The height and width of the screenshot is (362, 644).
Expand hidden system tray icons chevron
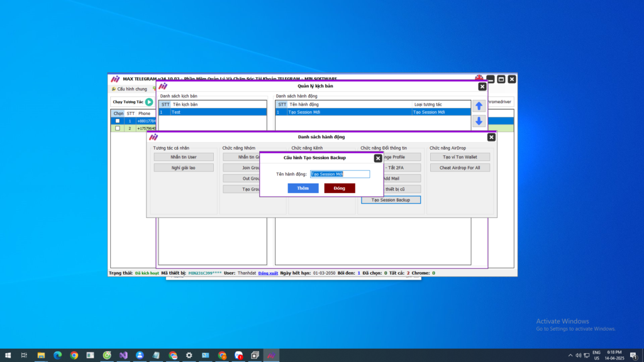(570, 355)
